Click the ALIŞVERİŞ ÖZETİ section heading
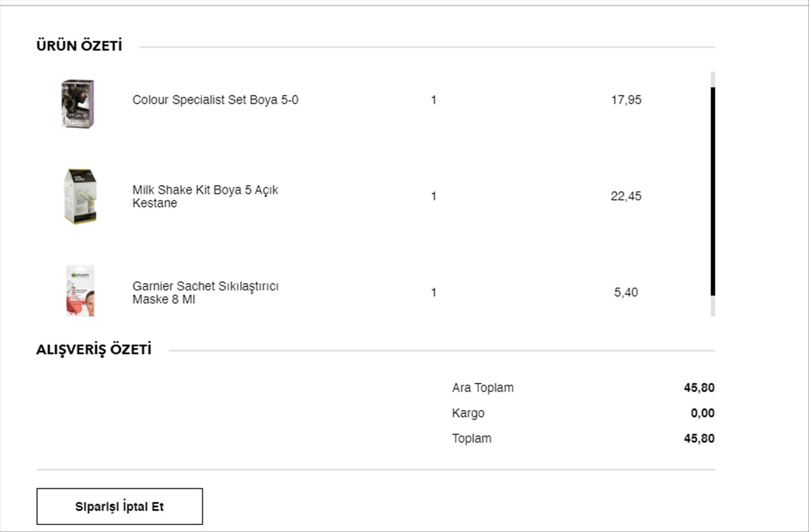Image resolution: width=809 pixels, height=532 pixels. pos(94,350)
